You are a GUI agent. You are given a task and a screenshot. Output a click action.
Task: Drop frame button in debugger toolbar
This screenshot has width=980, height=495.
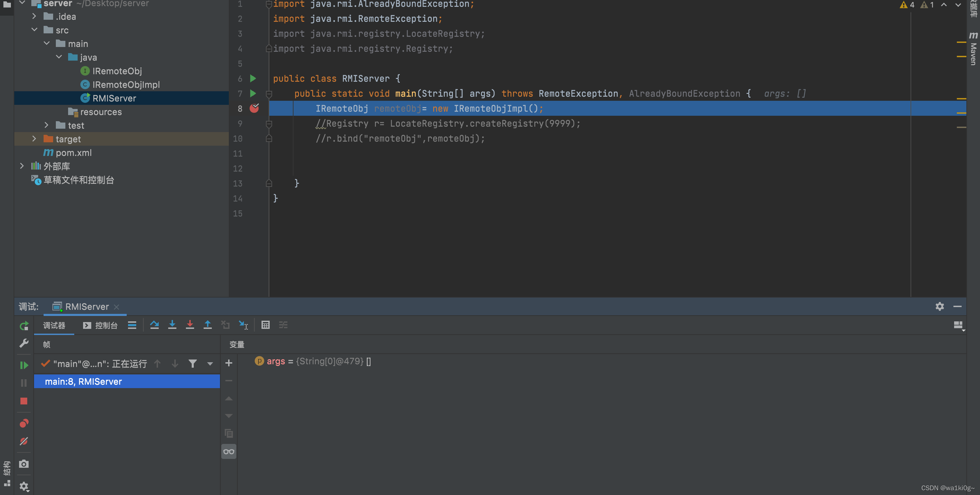tap(226, 325)
